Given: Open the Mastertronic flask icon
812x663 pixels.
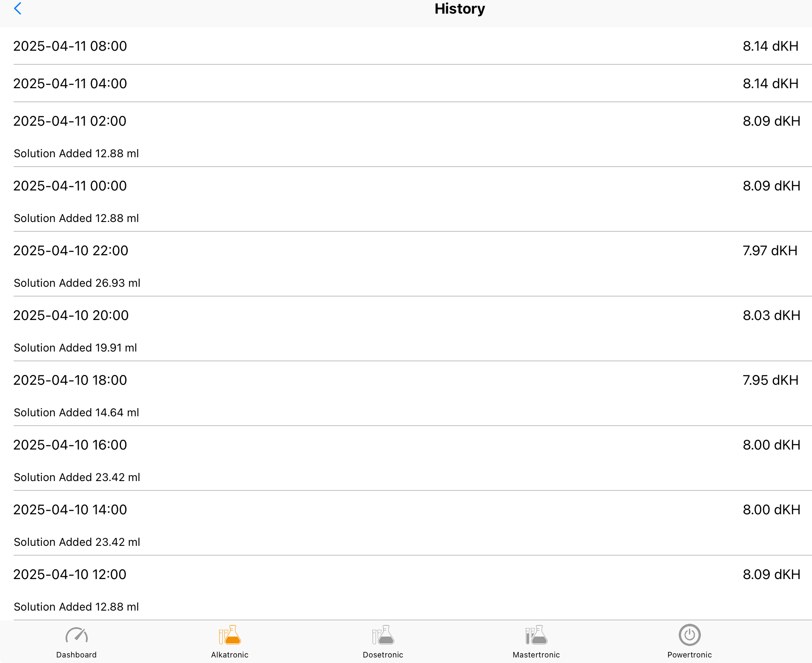Looking at the screenshot, I should [536, 635].
